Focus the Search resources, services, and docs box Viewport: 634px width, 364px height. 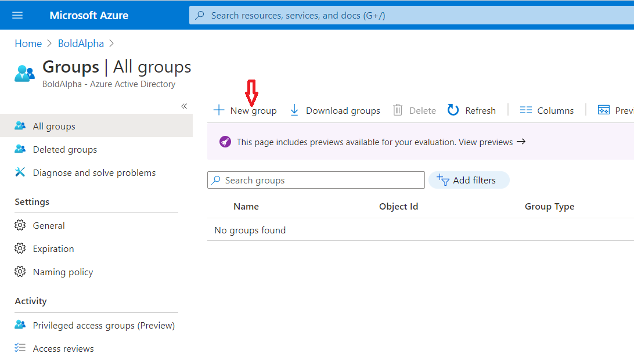click(x=412, y=15)
